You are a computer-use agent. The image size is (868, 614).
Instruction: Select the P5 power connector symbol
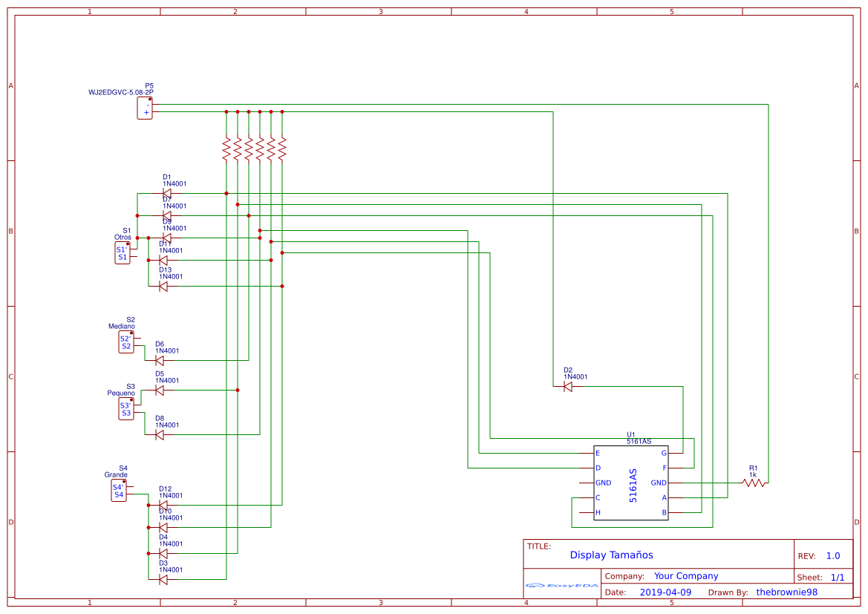pos(145,108)
